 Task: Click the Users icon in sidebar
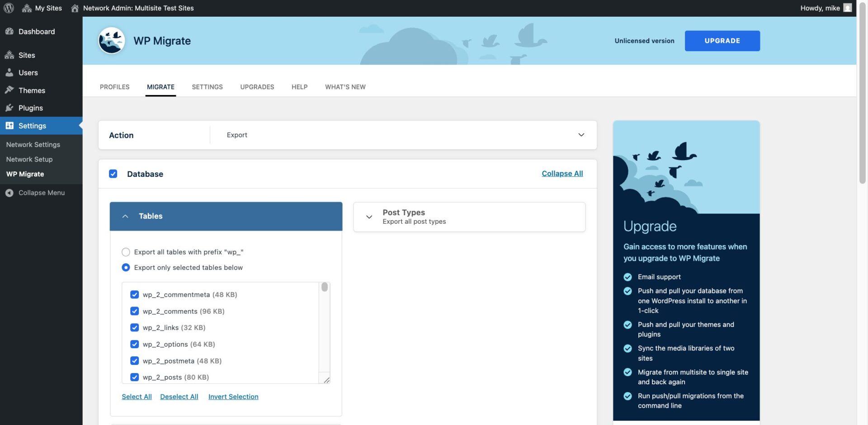point(9,72)
